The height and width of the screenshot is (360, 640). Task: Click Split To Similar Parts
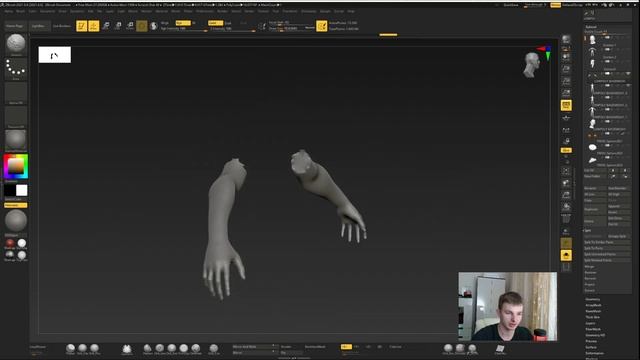click(x=607, y=242)
